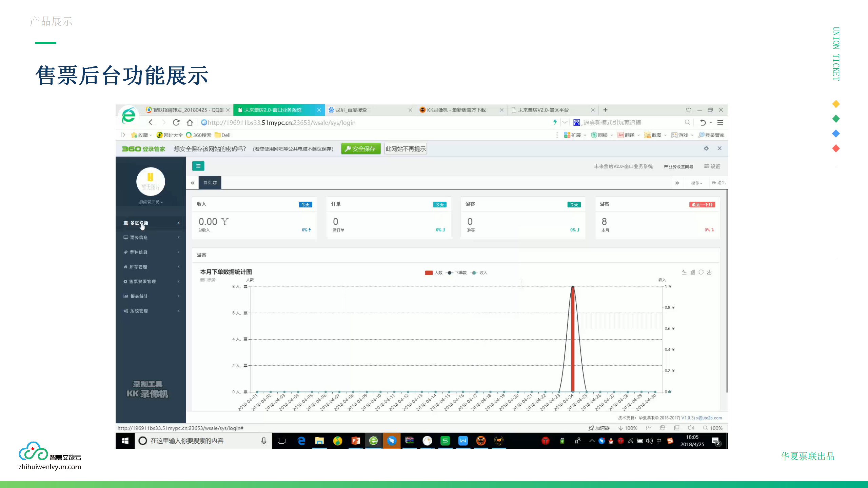Viewport: 868px width, 488px height.
Task: Click the green hamburger sidebar toggle button
Action: pos(198,166)
